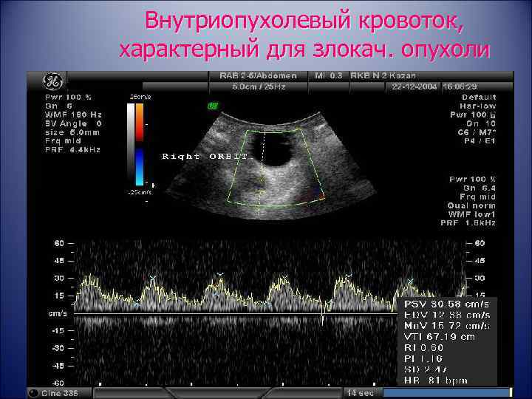This screenshot has height=399, width=532.
Task: Click the 'Gn 6' gain setting
Action: [x=58, y=106]
